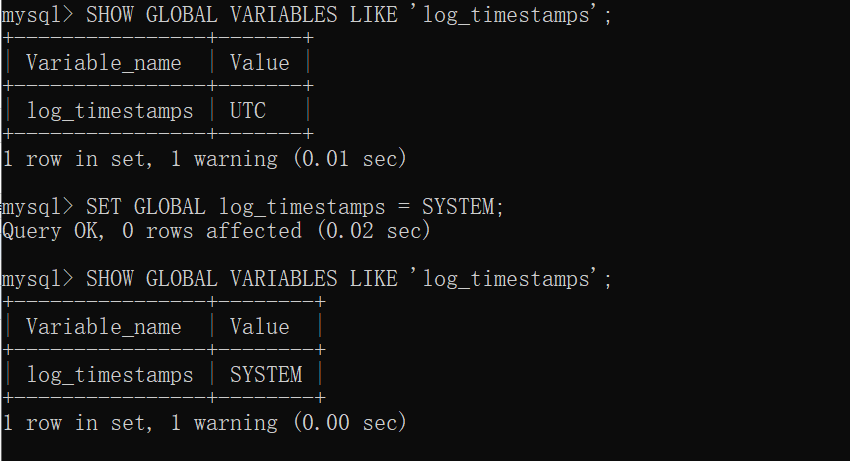Image resolution: width=850 pixels, height=461 pixels.
Task: Click the first Variable_name column header
Action: (104, 63)
